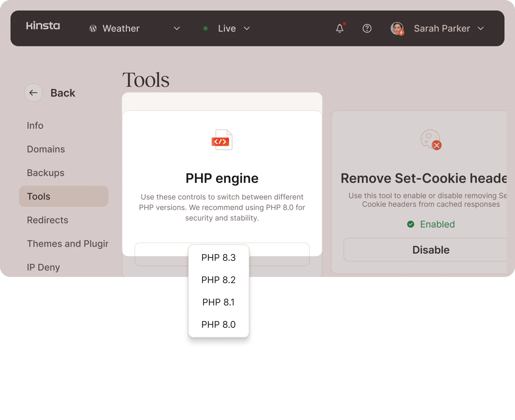515x420 pixels.
Task: Go to Domains in the sidebar
Action: 46,149
